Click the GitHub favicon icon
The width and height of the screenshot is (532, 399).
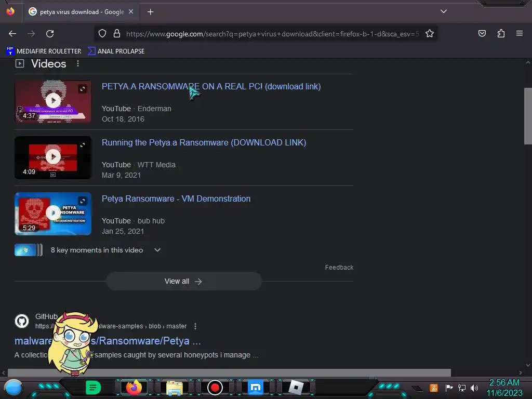coord(22,321)
